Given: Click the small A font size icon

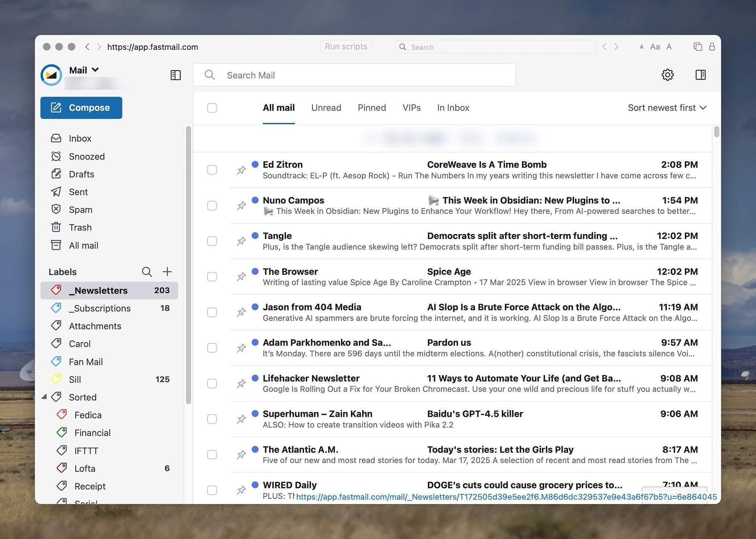Looking at the screenshot, I should [x=642, y=47].
